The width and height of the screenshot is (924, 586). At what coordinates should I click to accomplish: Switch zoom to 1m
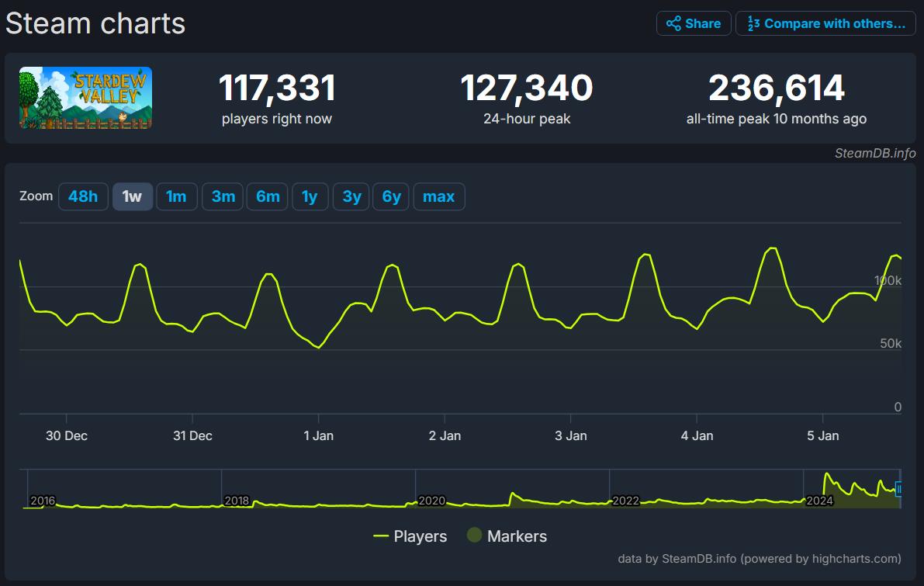(176, 196)
